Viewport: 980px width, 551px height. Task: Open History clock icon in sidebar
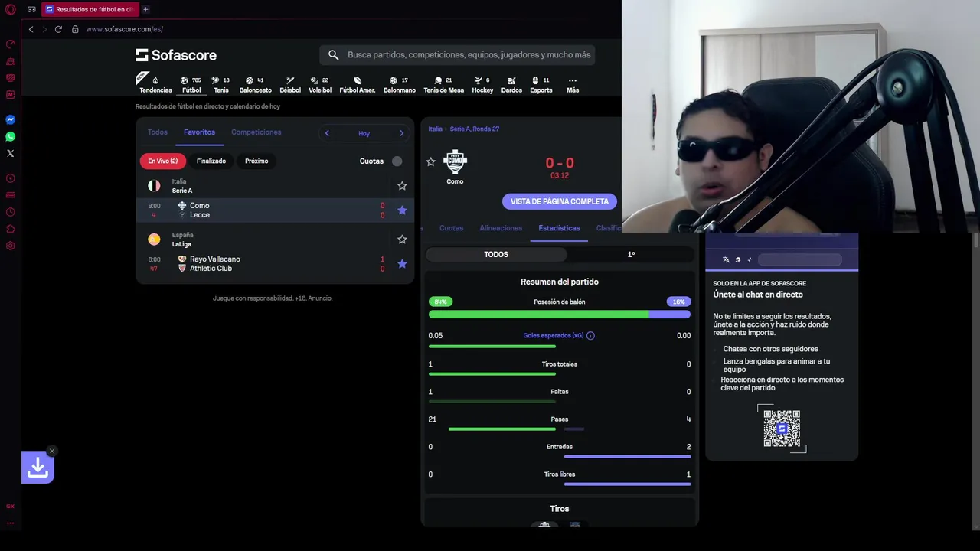click(x=11, y=212)
